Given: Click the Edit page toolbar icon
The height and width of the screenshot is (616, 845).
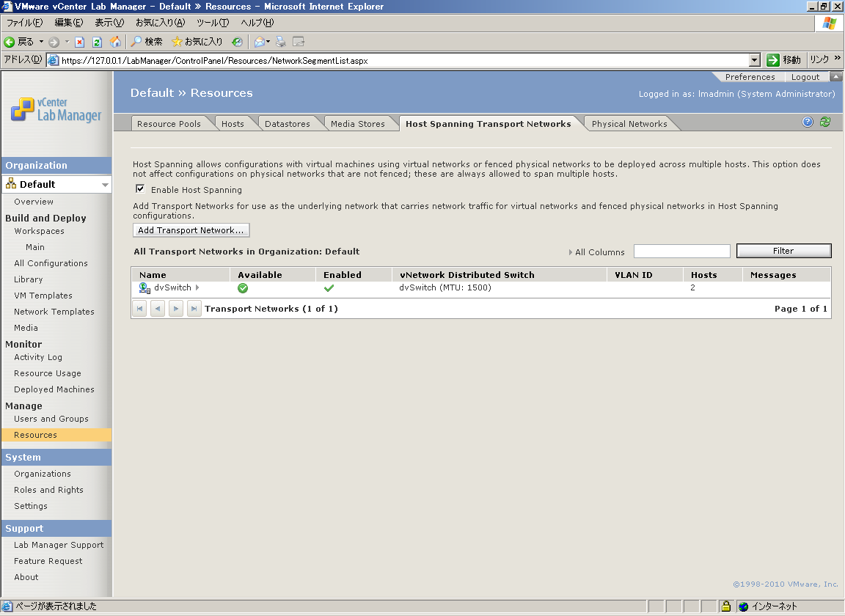Looking at the screenshot, I should click(x=299, y=42).
